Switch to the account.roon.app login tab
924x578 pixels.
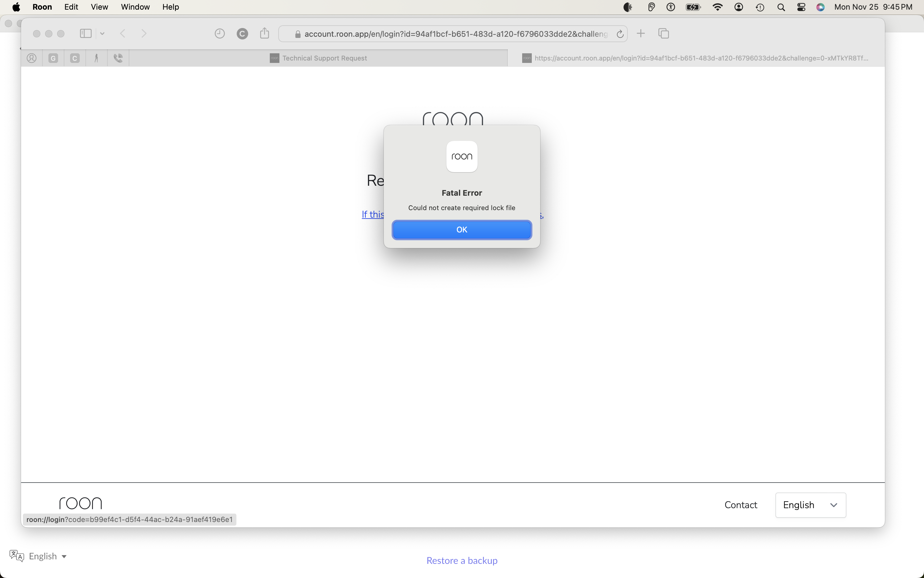tap(696, 58)
